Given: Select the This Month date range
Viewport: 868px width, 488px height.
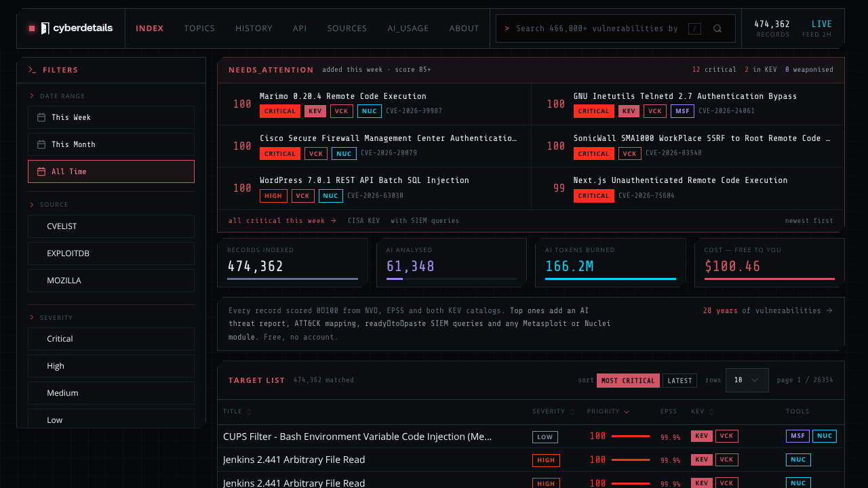Looking at the screenshot, I should [111, 144].
